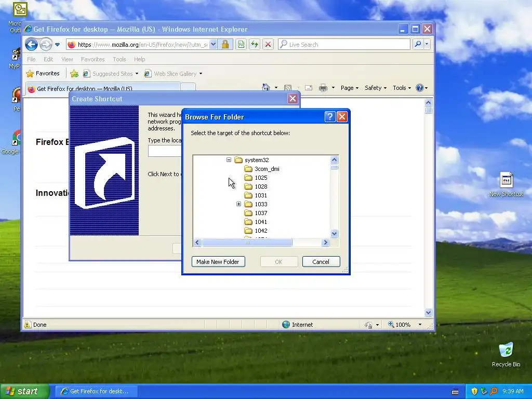
Task: Collapse the system32 folder node
Action: point(229,160)
